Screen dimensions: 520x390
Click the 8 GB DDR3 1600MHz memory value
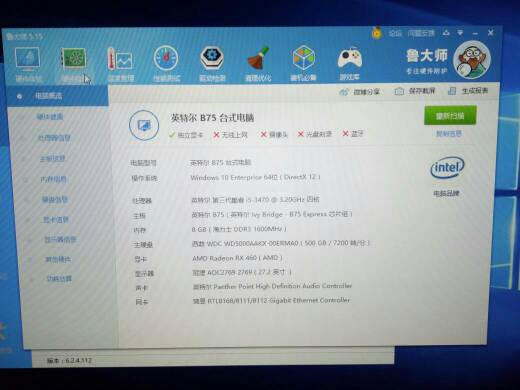[239, 229]
